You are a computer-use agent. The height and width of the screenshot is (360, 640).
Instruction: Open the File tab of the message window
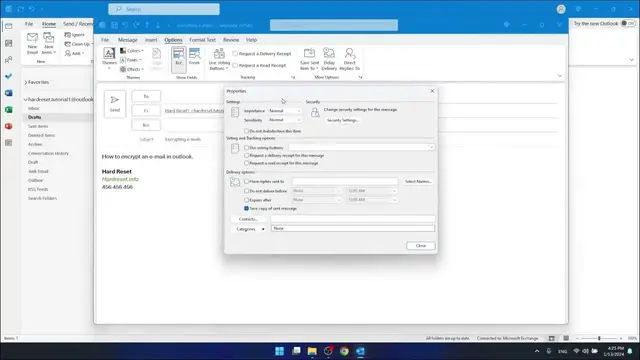click(x=105, y=40)
